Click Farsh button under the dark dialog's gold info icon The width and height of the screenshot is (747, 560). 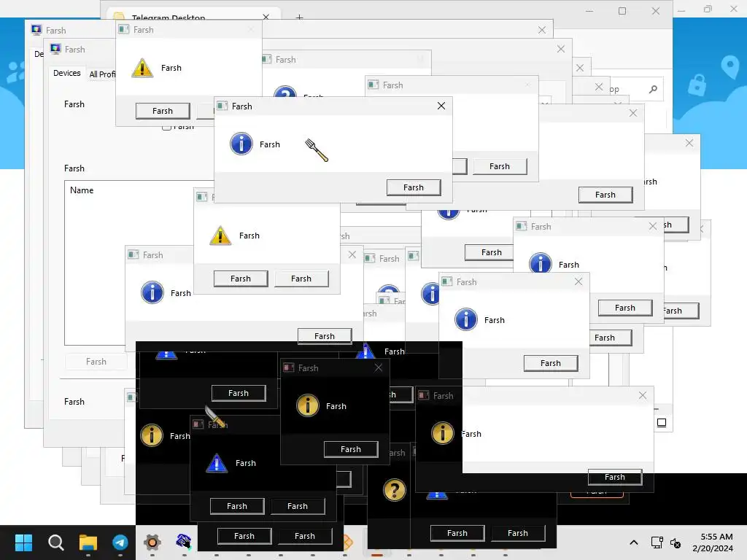[x=351, y=449]
